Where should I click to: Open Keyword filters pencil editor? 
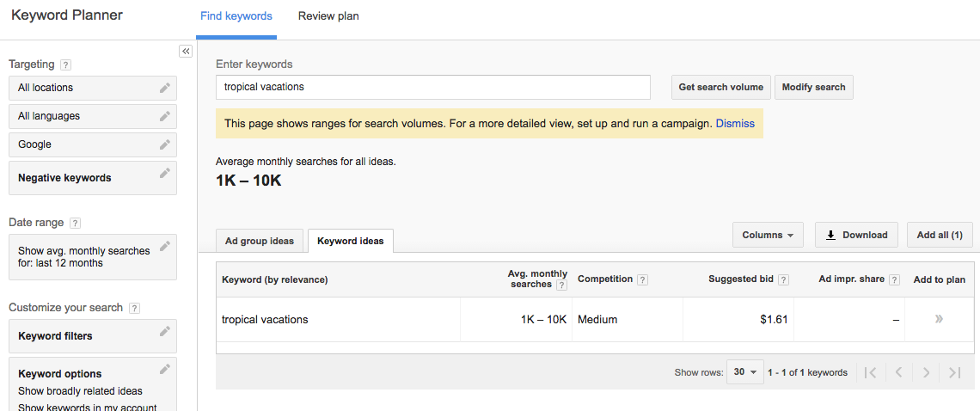point(164,332)
